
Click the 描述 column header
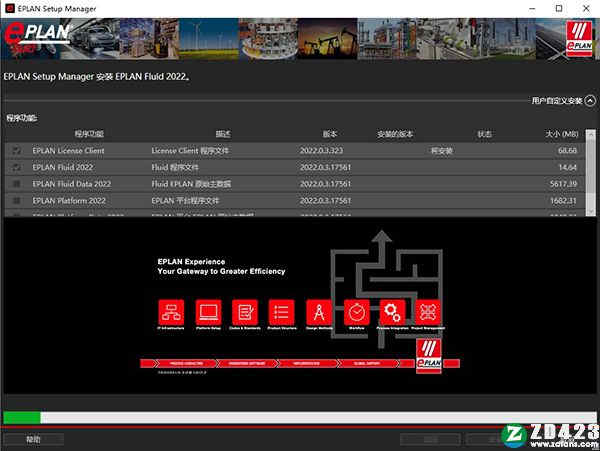point(223,134)
